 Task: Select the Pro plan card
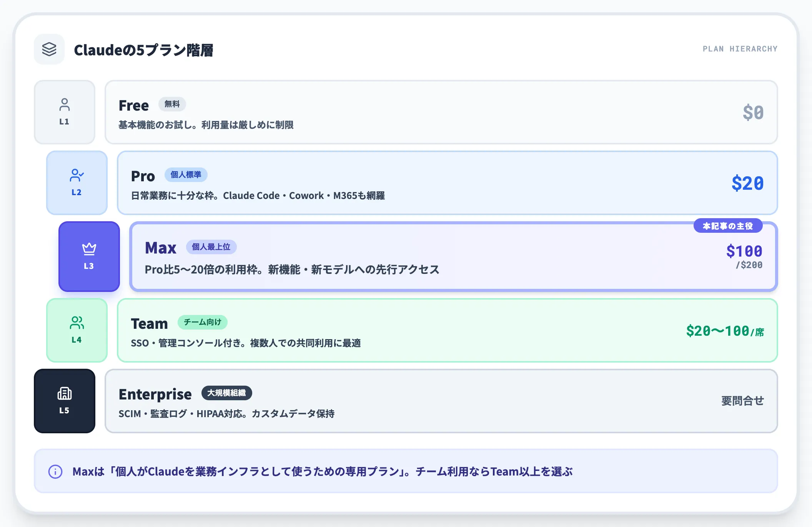coord(448,183)
